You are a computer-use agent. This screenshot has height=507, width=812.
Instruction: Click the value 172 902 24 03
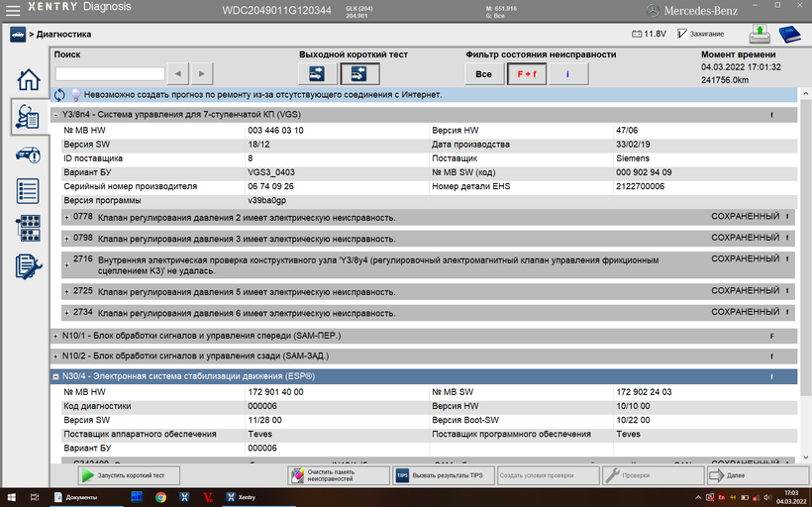point(644,392)
